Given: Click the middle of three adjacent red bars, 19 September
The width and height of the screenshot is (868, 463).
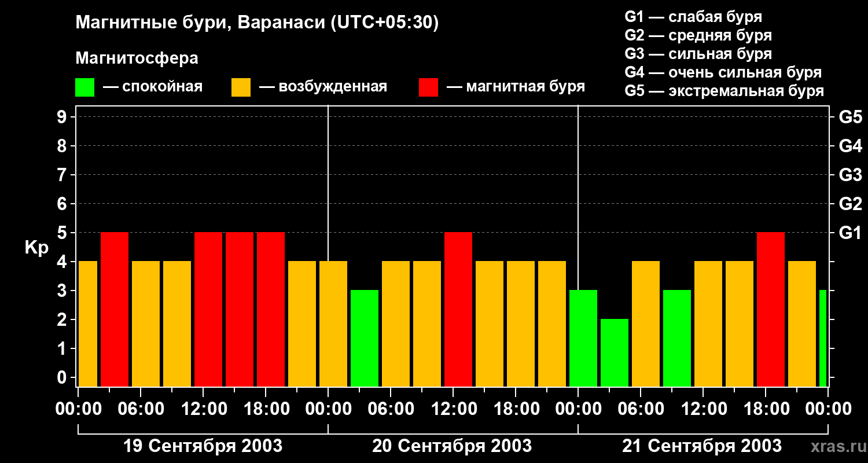Looking at the screenshot, I should [x=240, y=310].
